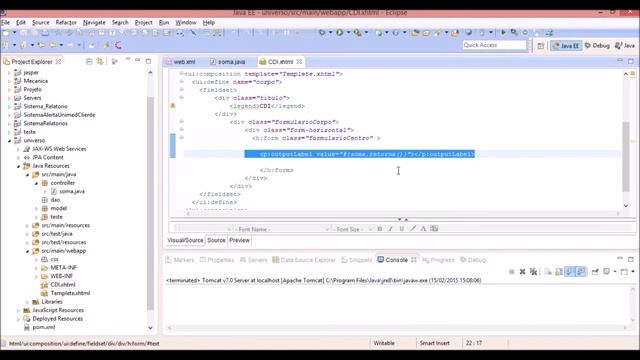
Task: Minimize the Project Explorer panel
Action: tap(138, 60)
